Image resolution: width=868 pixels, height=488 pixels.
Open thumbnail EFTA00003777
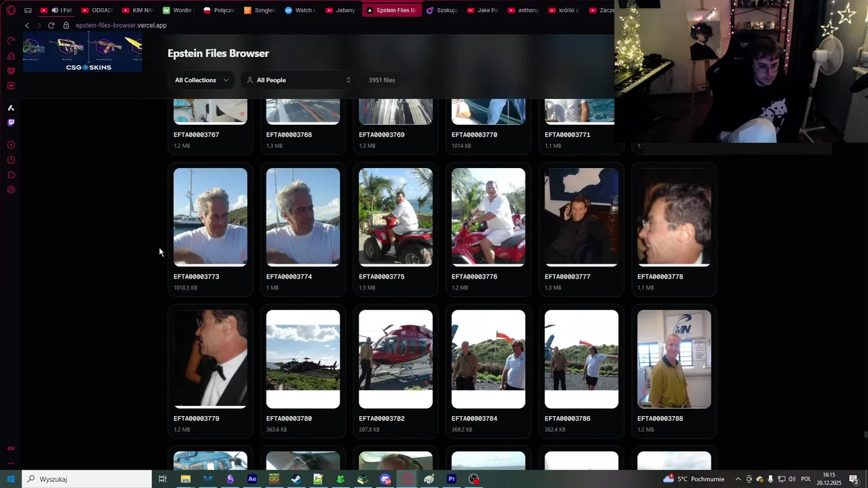[581, 217]
